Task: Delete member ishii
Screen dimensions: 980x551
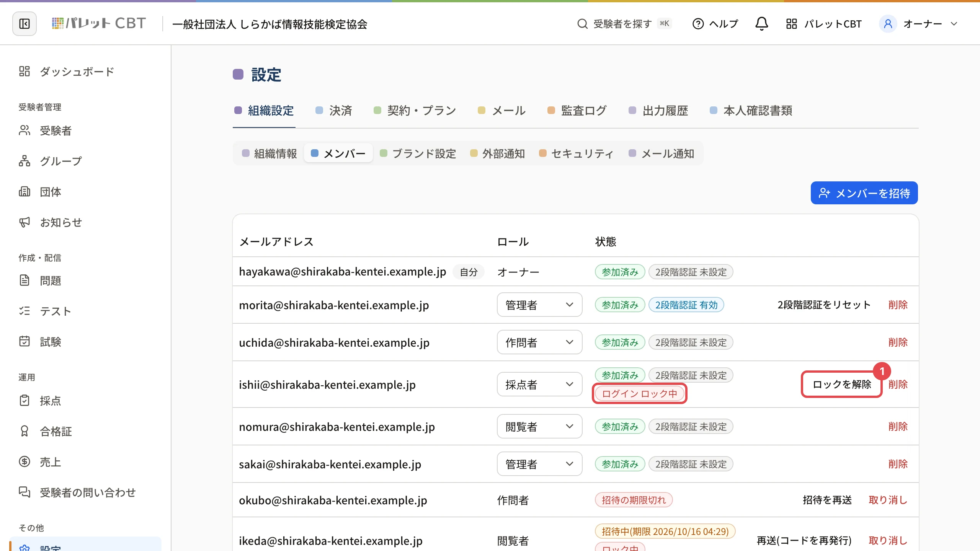Action: (898, 385)
